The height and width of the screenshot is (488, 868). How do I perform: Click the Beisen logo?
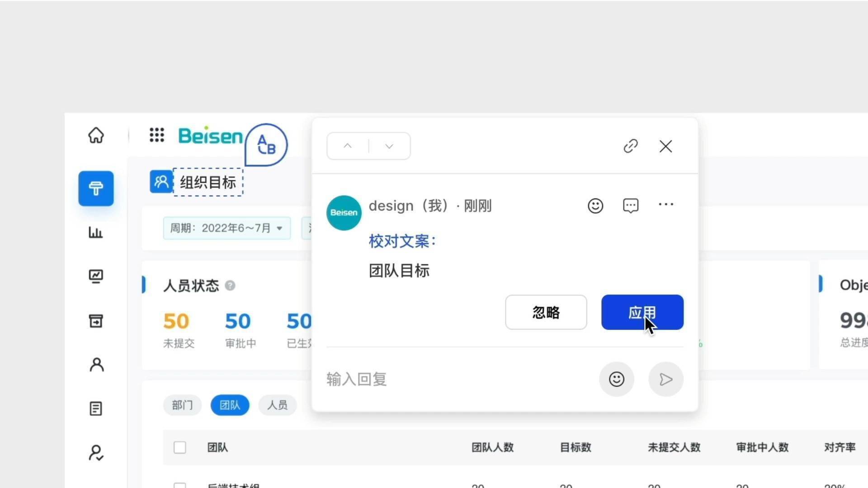coord(211,136)
